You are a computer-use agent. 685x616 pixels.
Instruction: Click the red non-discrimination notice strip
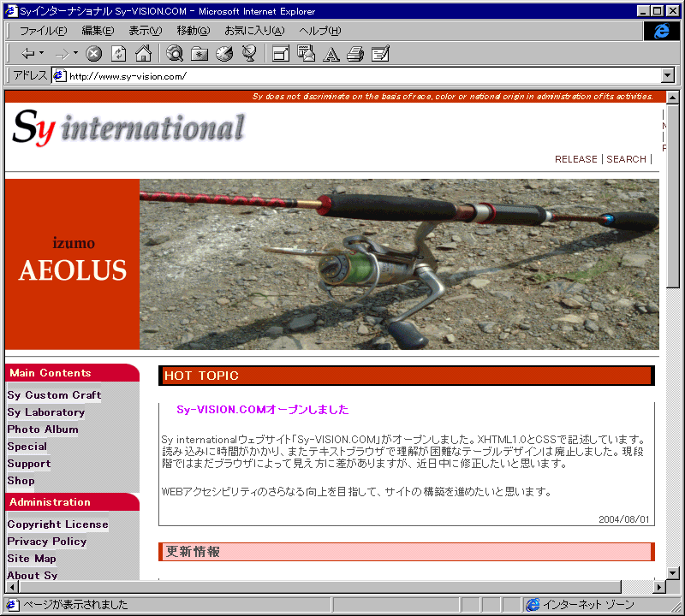[335, 97]
